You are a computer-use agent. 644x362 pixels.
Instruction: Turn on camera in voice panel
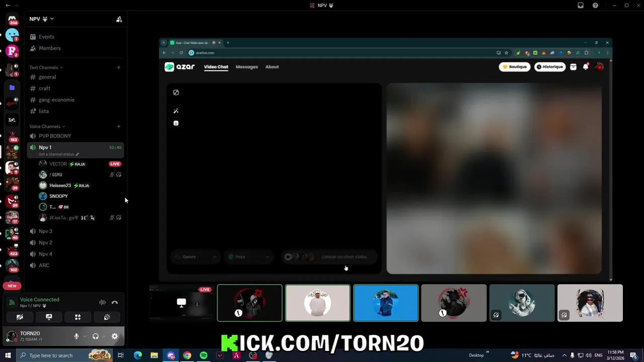[20, 317]
